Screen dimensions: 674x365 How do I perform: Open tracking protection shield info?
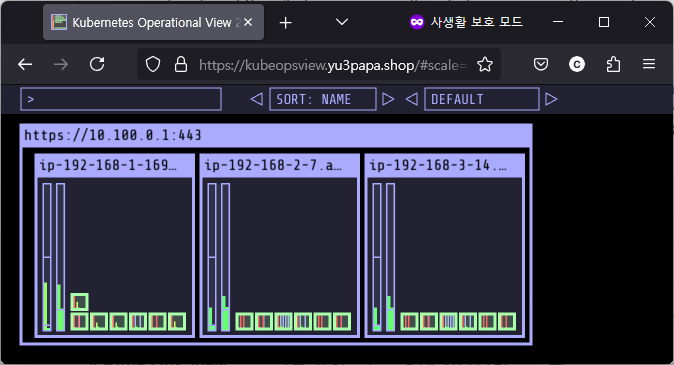153,64
